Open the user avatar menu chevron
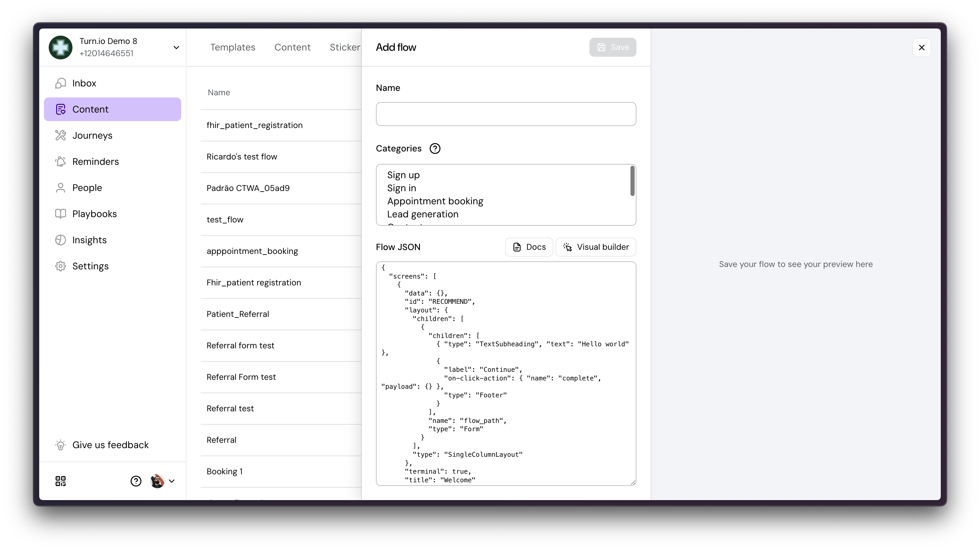Screen dimensions: 980x550 tap(172, 481)
